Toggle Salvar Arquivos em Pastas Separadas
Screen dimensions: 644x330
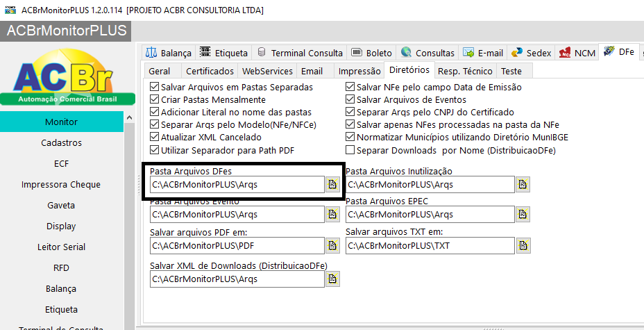click(x=232, y=87)
